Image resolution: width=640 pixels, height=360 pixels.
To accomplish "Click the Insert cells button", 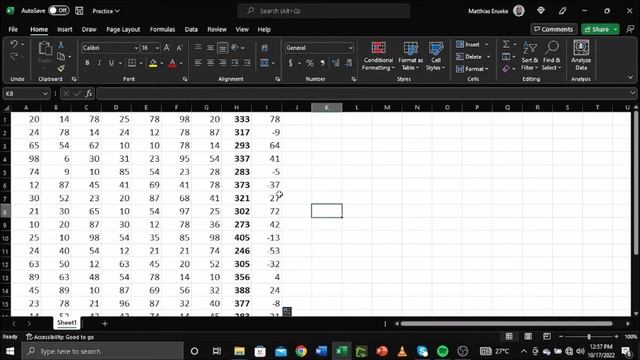I will point(468,44).
